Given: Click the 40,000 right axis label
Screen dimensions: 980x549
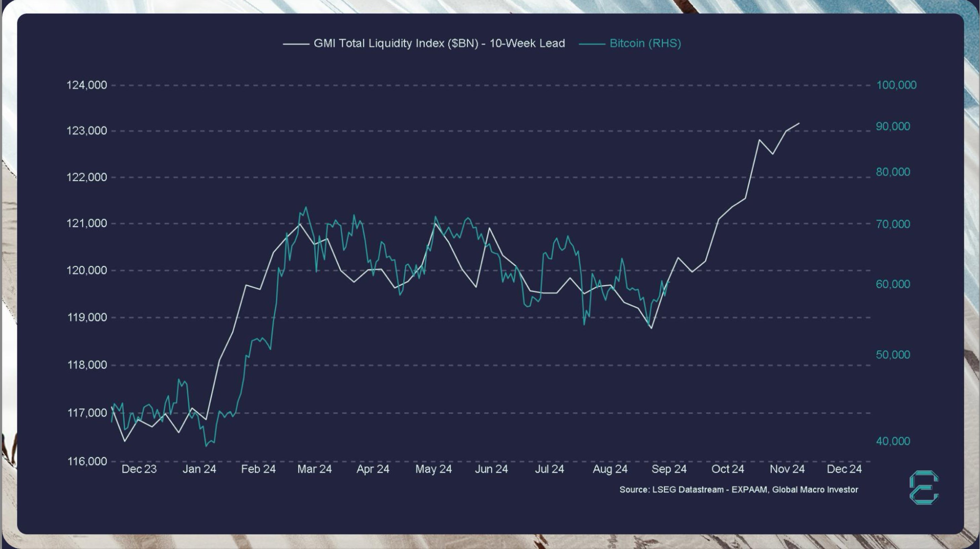Looking at the screenshot, I should point(893,441).
